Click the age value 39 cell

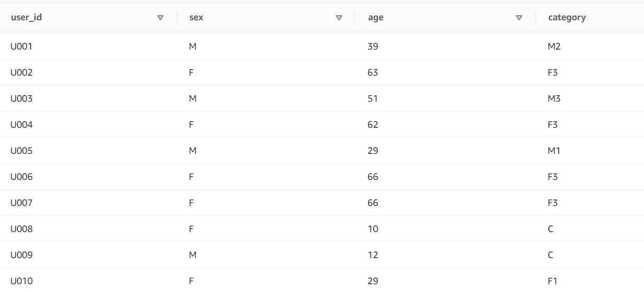(373, 46)
